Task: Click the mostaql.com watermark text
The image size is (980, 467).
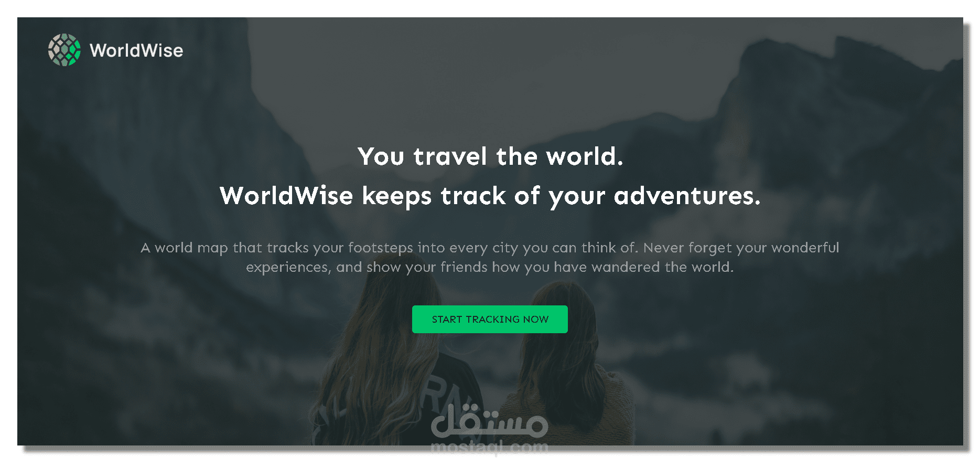Action: [489, 448]
